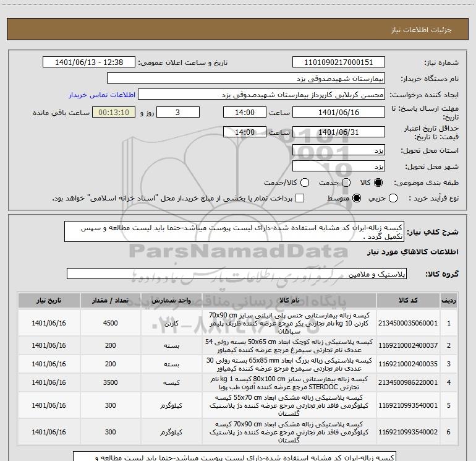Screen dimensions: 476x461
Task: Click the نام دستگاه خریدار field
Action: [245, 79]
